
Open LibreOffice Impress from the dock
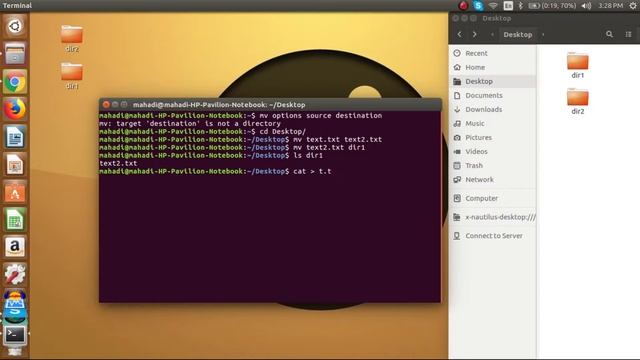(15, 164)
